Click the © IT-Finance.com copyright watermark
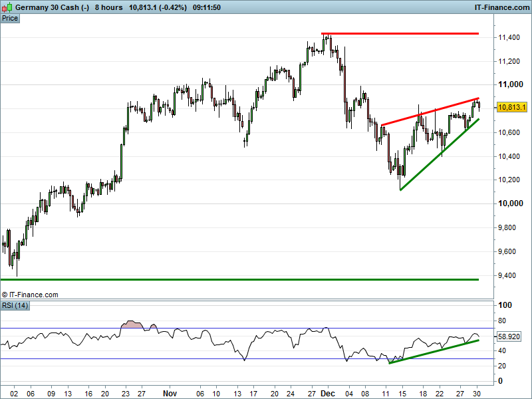532x399 pixels. pos(30,294)
